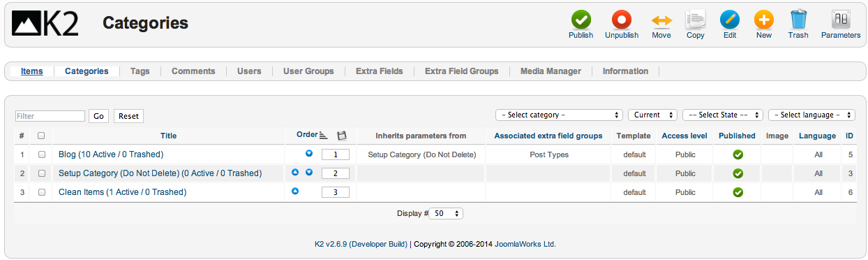Click the order sort icon beside Order

(323, 136)
